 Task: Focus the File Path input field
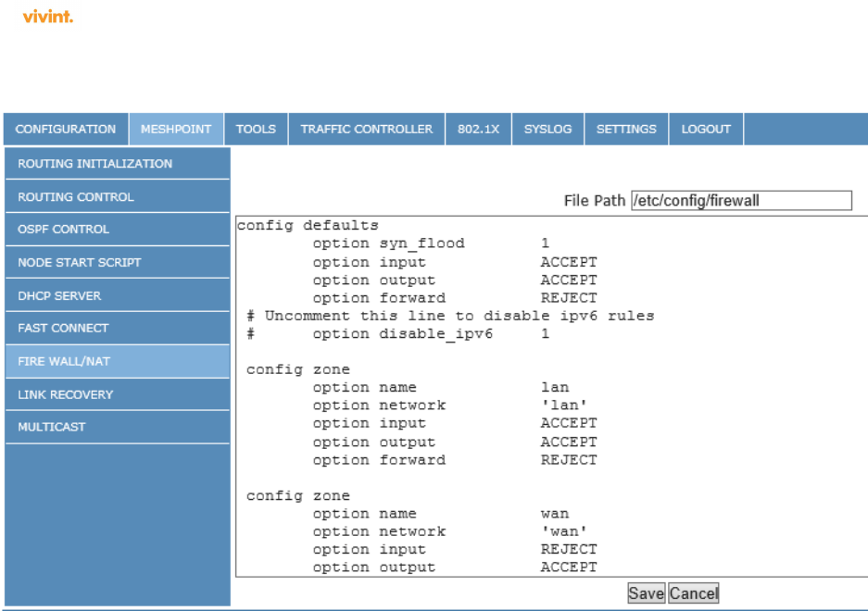click(741, 200)
